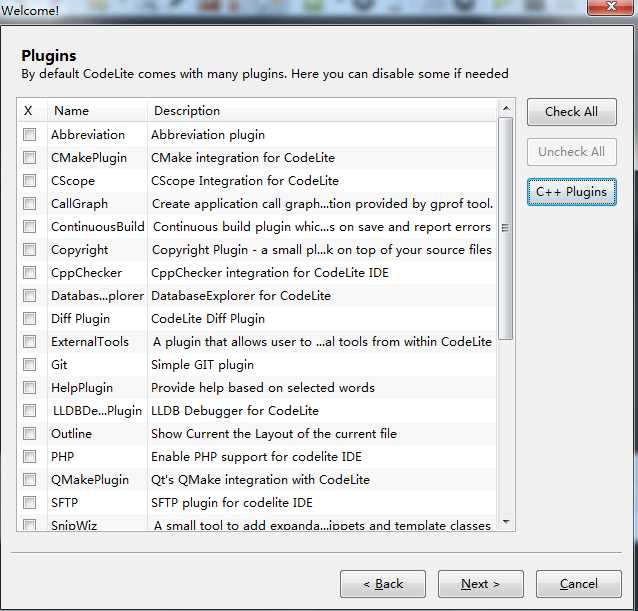
Task: Click the scrollbar down arrow
Action: click(x=506, y=522)
